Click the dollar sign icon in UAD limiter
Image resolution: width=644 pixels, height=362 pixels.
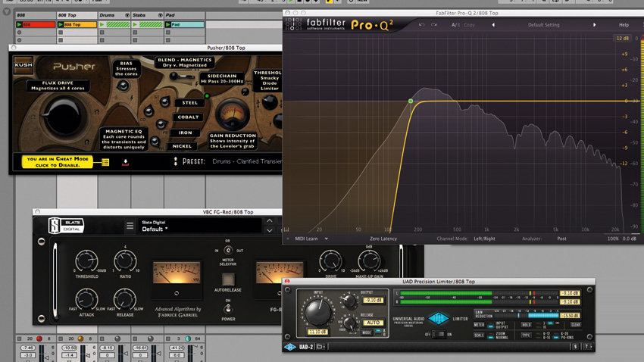pyautogui.click(x=576, y=347)
